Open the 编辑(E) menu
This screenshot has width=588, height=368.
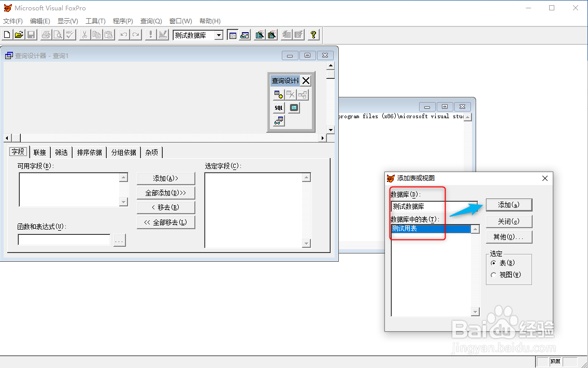click(x=40, y=21)
